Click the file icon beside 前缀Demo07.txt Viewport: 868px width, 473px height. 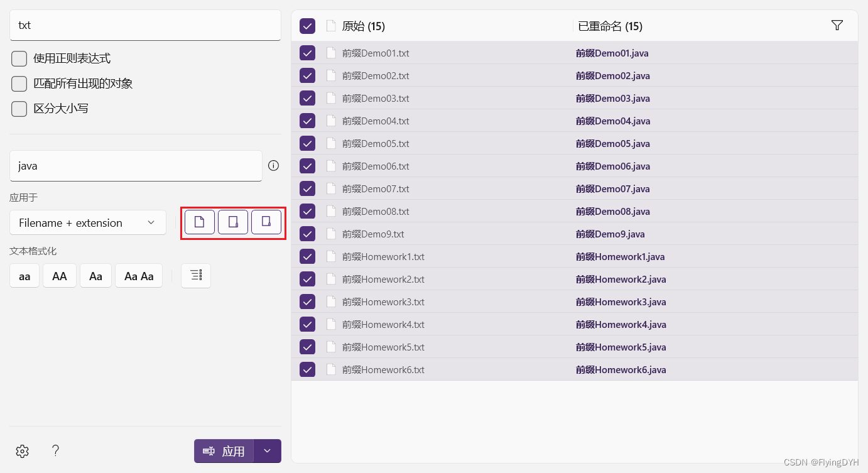pos(331,188)
